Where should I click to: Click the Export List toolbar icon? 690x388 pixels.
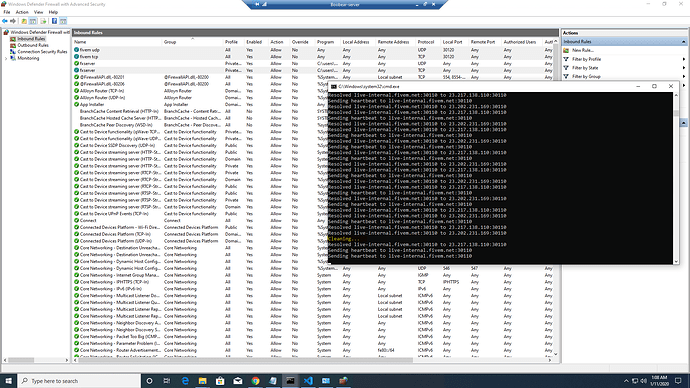point(43,21)
